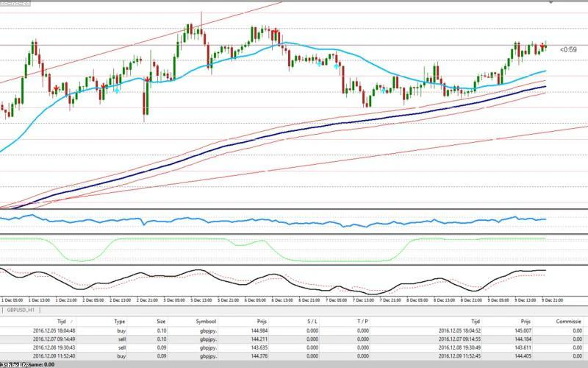Click the T / P column header

point(362,322)
